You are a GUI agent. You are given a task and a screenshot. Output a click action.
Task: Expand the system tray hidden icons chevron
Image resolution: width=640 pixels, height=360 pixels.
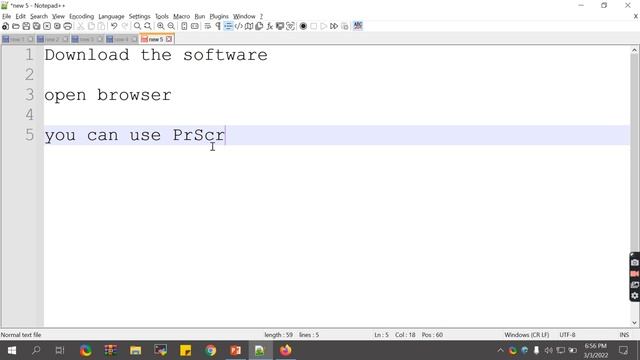500,351
